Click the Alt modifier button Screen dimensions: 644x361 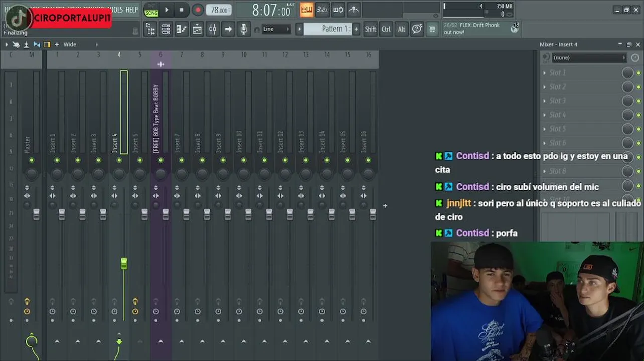[401, 29]
